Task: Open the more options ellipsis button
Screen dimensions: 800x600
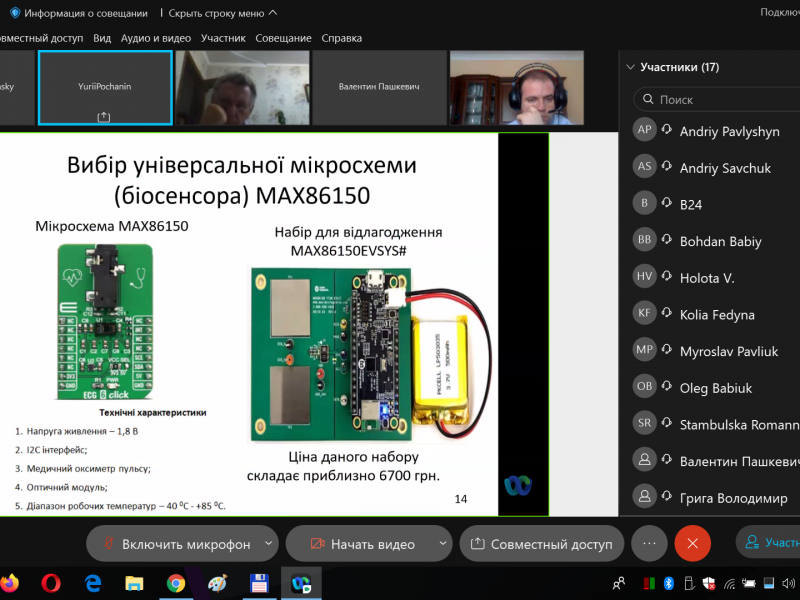Action: click(649, 543)
